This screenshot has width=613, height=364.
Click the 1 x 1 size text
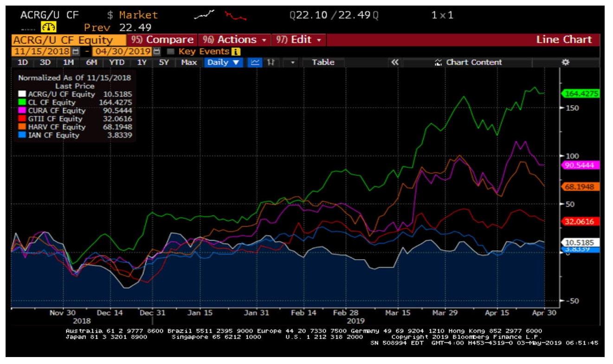pyautogui.click(x=442, y=15)
